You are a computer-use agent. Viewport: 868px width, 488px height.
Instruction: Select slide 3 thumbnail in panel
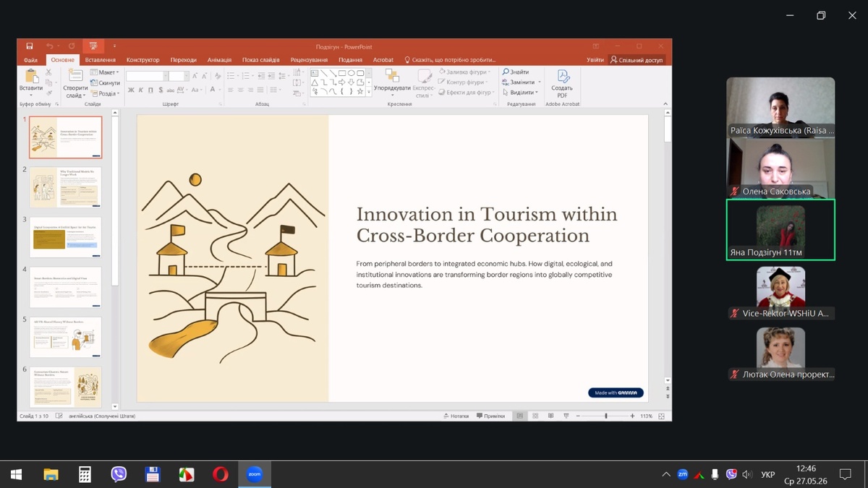65,237
